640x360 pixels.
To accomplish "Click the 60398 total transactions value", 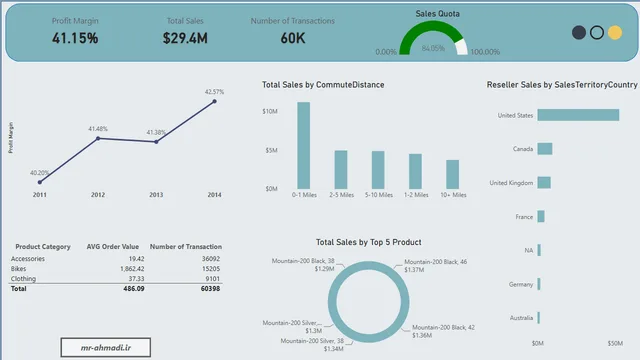I will coord(211,289).
